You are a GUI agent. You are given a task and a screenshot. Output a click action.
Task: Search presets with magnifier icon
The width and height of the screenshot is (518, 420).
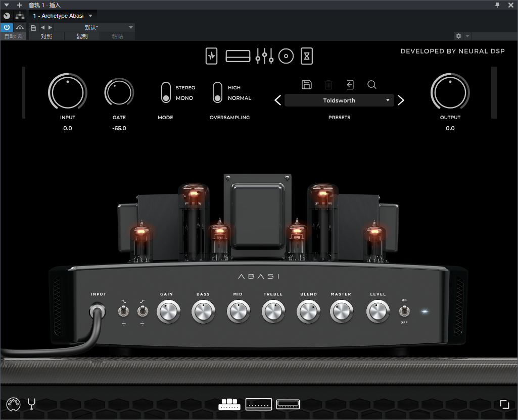(372, 85)
